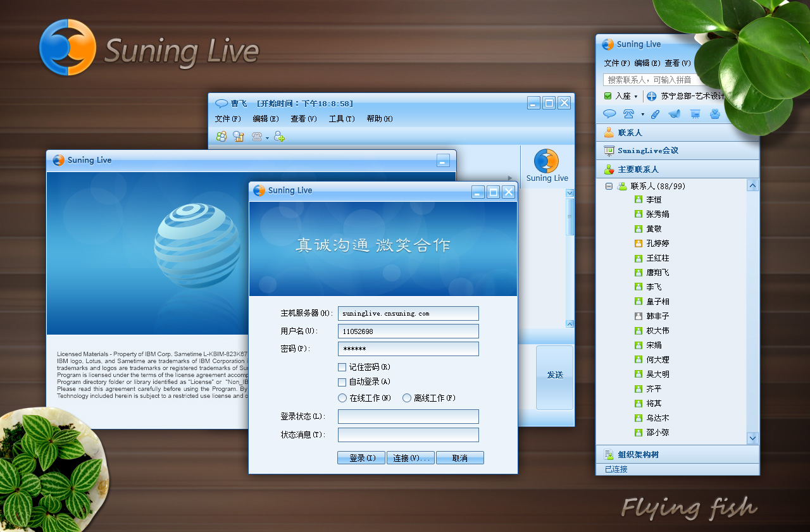Click the 主机服务器 host field
The width and height of the screenshot is (810, 532).
tap(408, 314)
